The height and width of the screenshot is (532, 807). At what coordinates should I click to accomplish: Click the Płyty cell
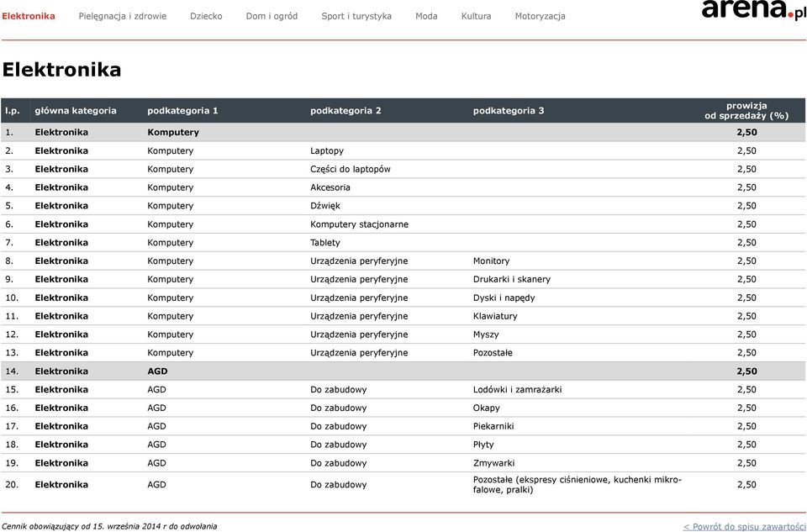coord(483,445)
